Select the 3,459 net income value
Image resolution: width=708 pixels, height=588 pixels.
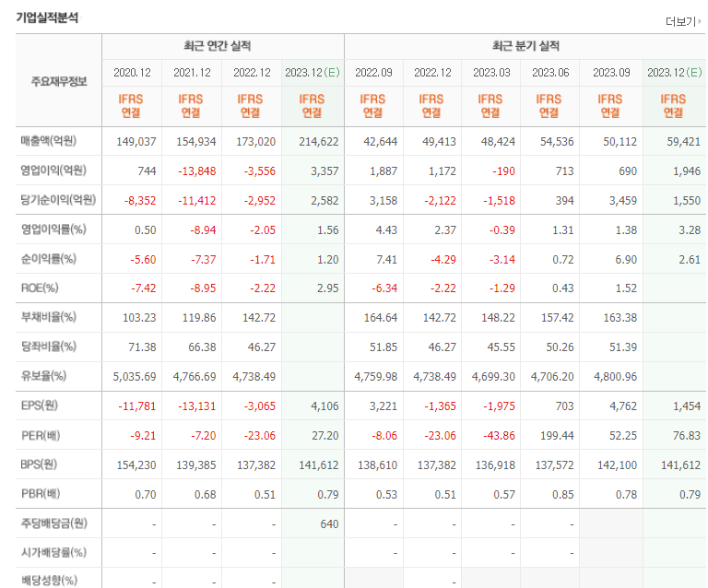tap(622, 201)
